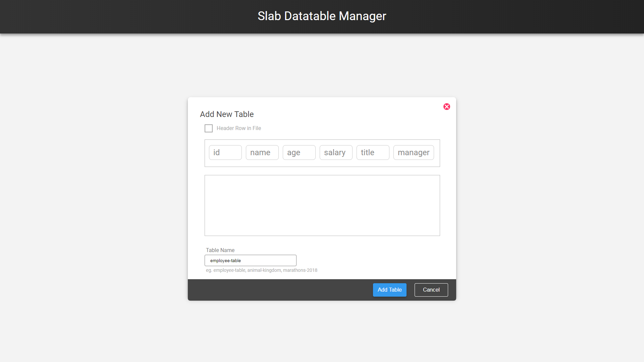
Task: Select the manager column field
Action: click(x=414, y=153)
